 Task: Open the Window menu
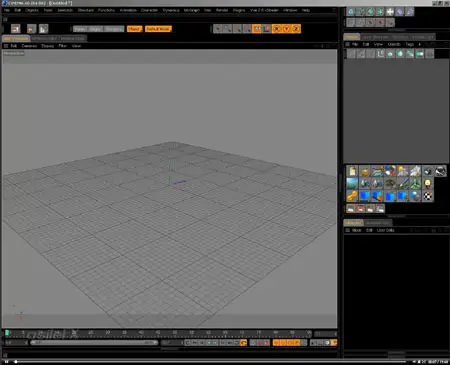tap(290, 10)
